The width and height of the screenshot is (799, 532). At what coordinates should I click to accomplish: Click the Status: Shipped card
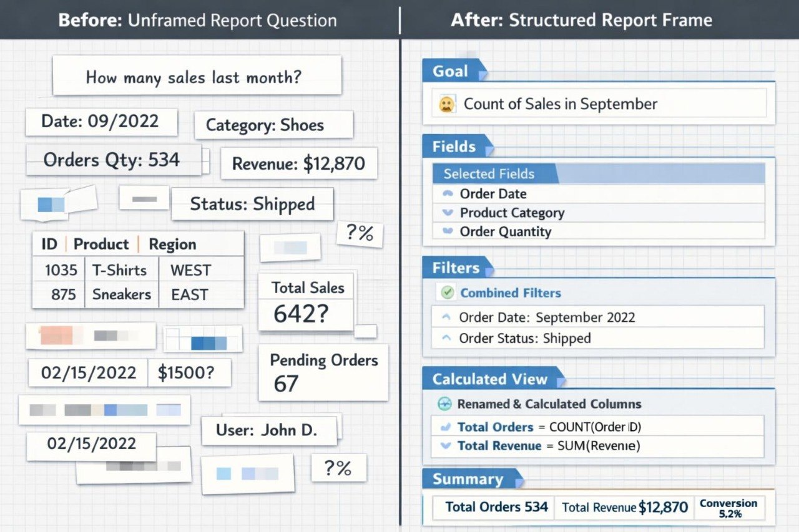pos(252,204)
